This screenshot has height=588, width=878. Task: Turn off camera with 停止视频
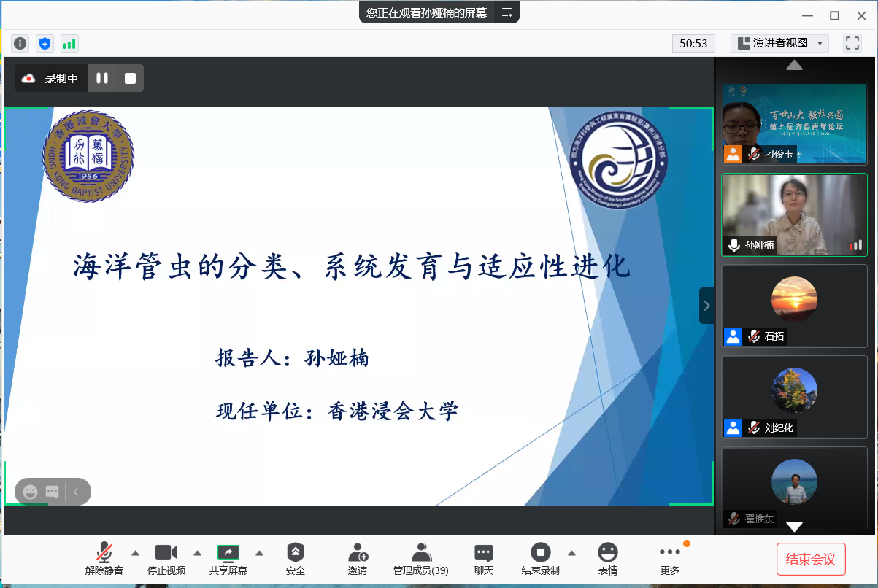click(166, 559)
